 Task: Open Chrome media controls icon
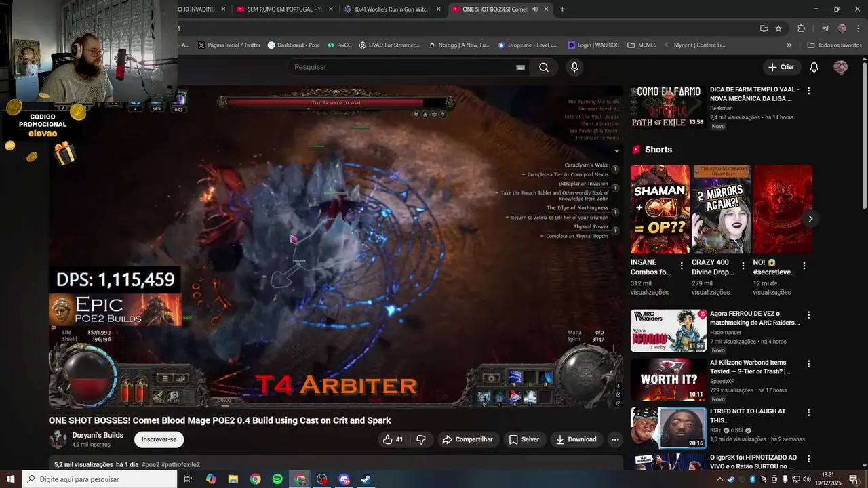825,28
